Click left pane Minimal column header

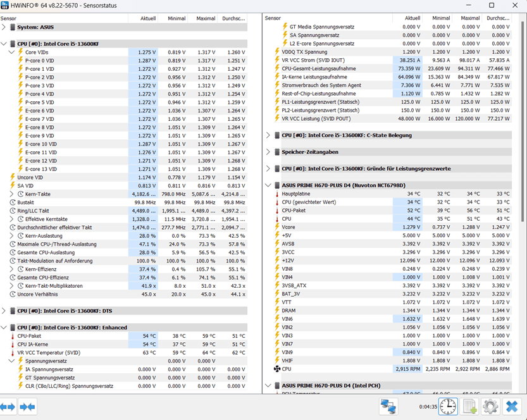173,18
